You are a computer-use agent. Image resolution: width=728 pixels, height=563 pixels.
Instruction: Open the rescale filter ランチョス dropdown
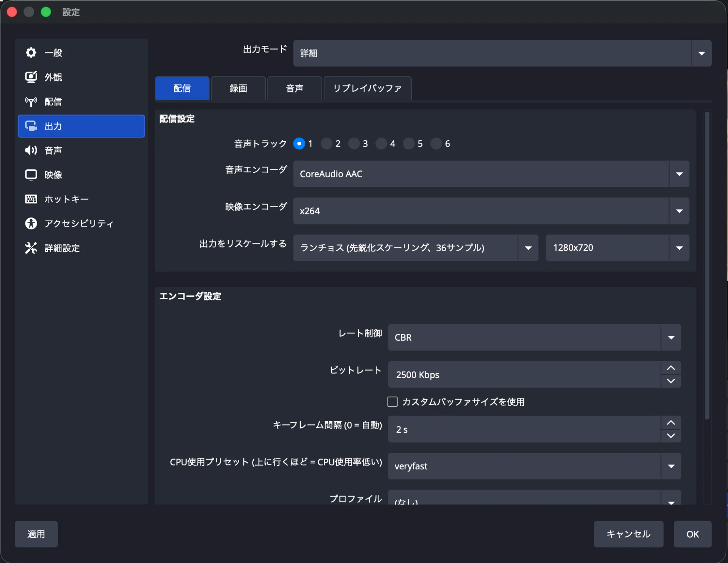[416, 248]
